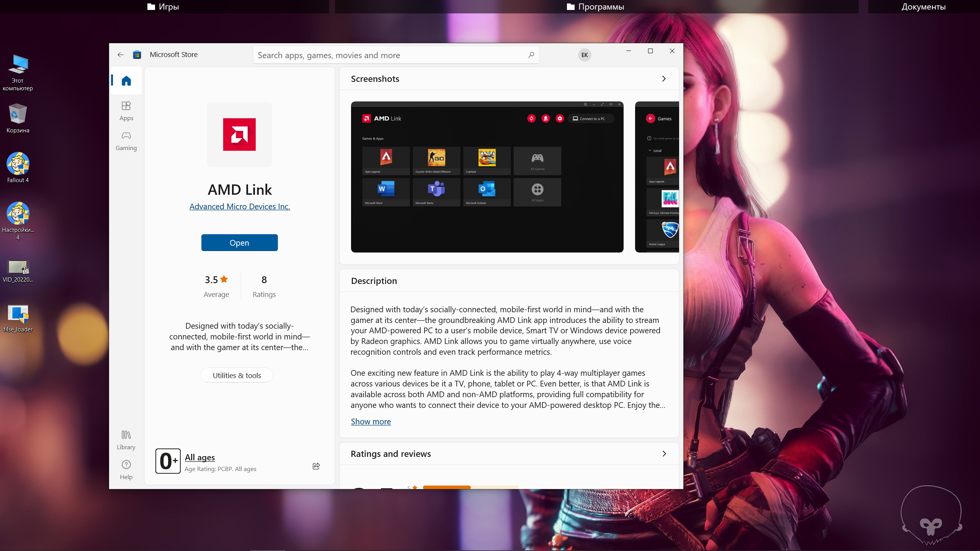Select the VID_20220 video file on desktop
This screenshot has width=980, height=551.
point(18,271)
